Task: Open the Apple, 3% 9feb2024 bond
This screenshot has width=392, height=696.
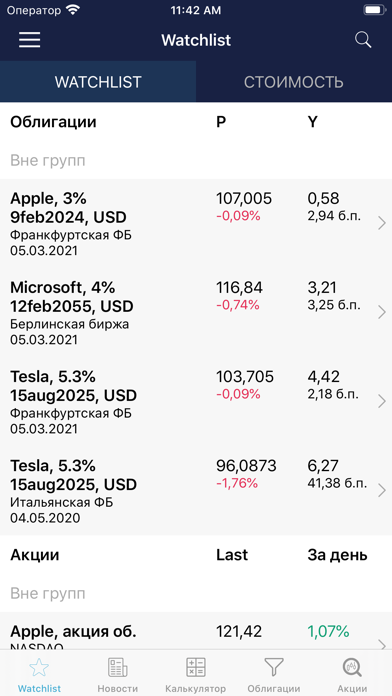Action: tap(196, 223)
